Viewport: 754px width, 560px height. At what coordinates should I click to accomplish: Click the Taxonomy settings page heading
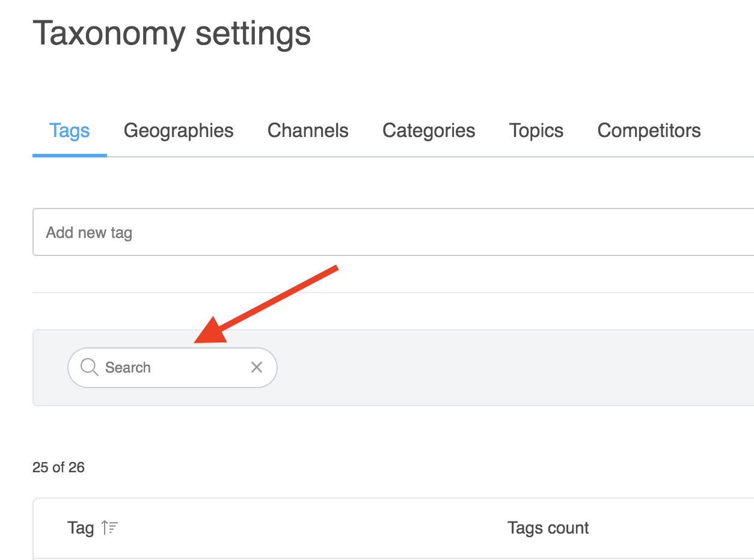coord(171,34)
